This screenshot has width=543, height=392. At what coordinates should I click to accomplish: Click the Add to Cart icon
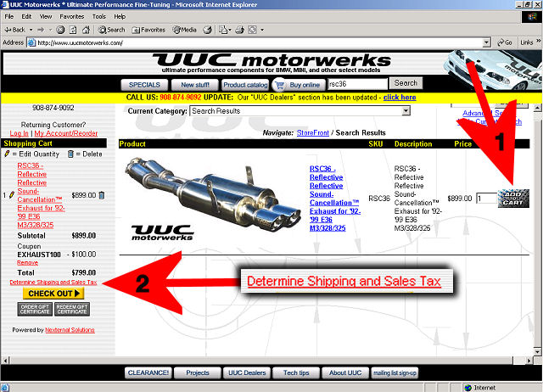(513, 199)
